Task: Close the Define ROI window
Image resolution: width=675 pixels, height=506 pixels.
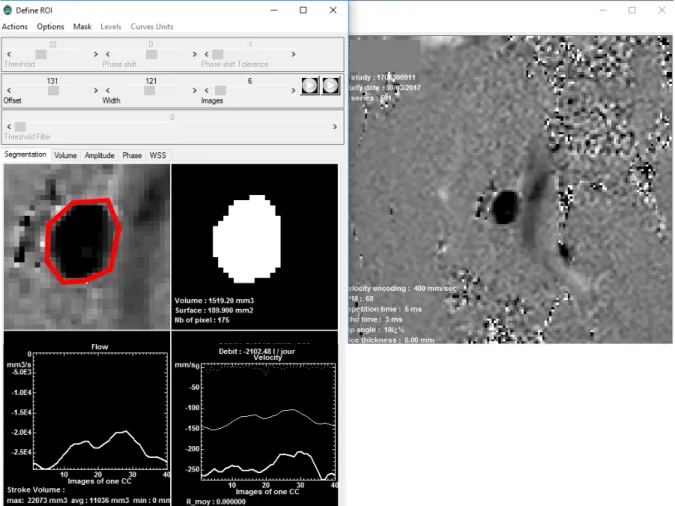Action: coord(333,10)
